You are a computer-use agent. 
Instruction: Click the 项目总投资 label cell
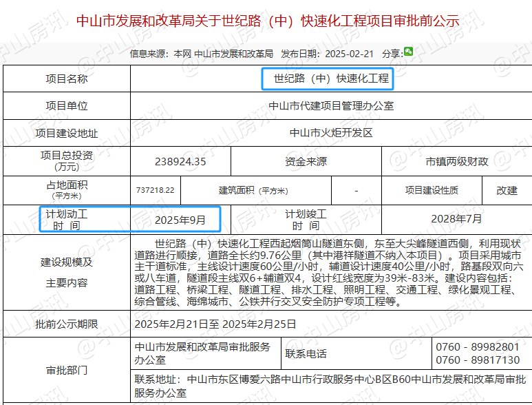[67, 161]
